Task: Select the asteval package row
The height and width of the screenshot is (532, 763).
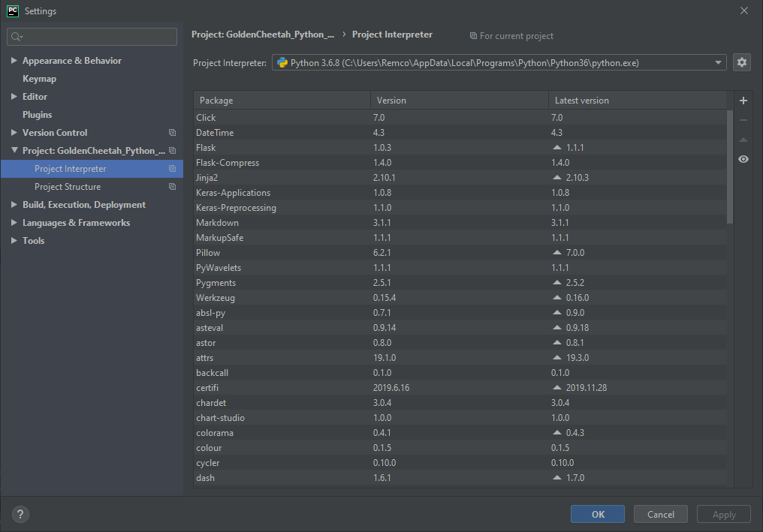Action: click(x=460, y=328)
